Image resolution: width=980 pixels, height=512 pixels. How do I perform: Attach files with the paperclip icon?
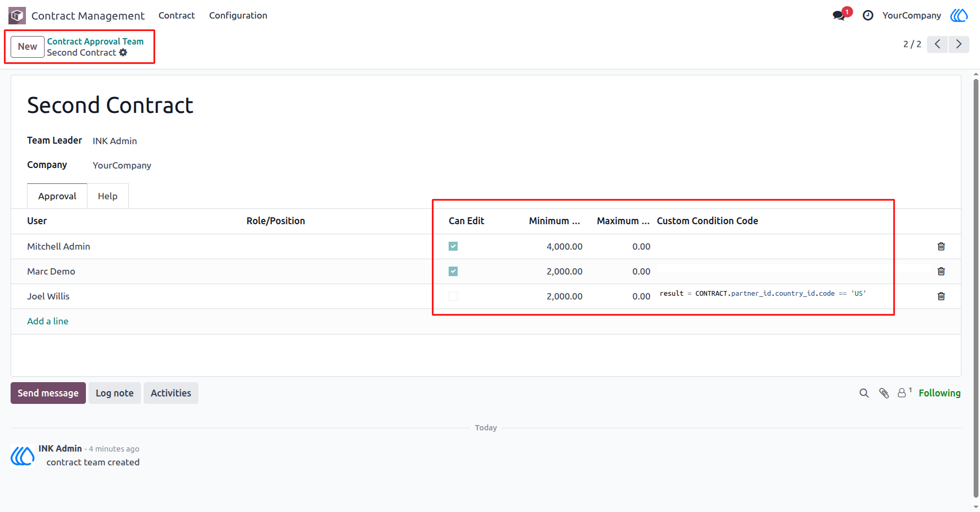coord(884,393)
